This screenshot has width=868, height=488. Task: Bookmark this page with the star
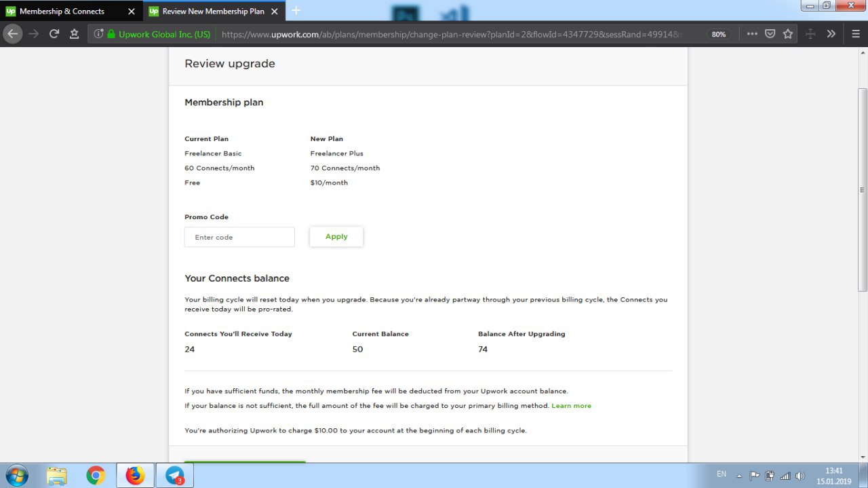[787, 33]
